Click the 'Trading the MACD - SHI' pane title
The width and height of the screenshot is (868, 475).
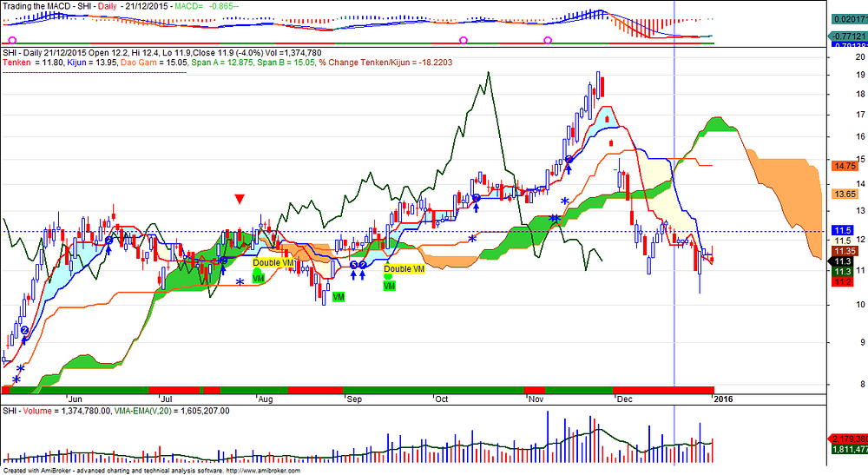[49, 6]
